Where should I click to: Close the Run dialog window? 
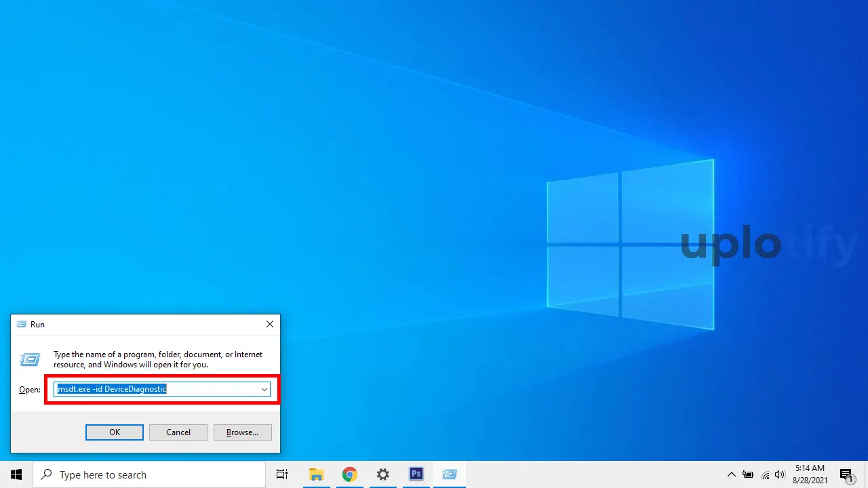pyautogui.click(x=270, y=325)
